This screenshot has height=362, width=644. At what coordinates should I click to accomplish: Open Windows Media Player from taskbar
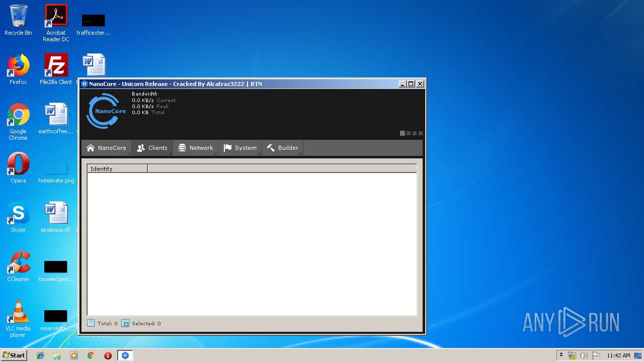tap(74, 355)
